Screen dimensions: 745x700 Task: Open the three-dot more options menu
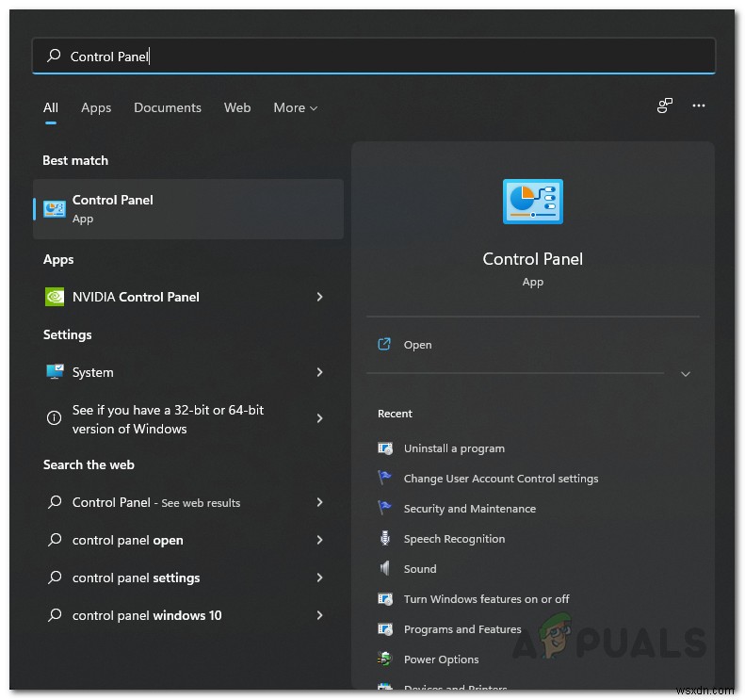[698, 106]
